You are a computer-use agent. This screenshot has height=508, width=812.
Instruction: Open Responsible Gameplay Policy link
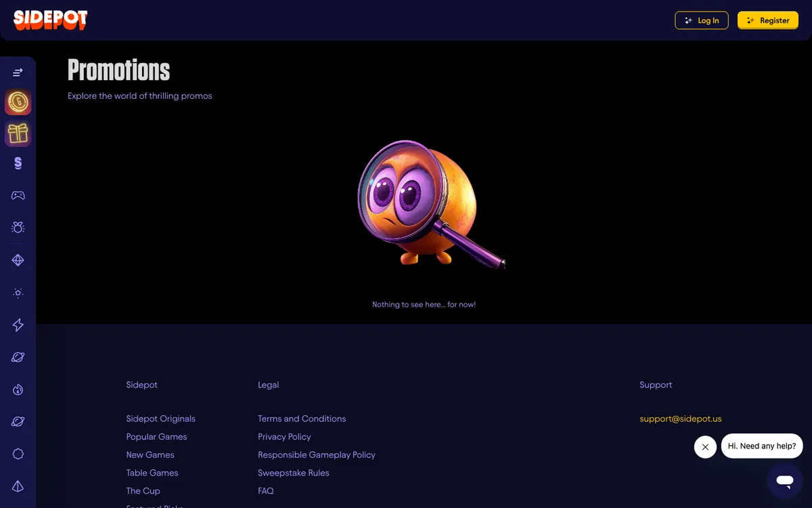[317, 454]
